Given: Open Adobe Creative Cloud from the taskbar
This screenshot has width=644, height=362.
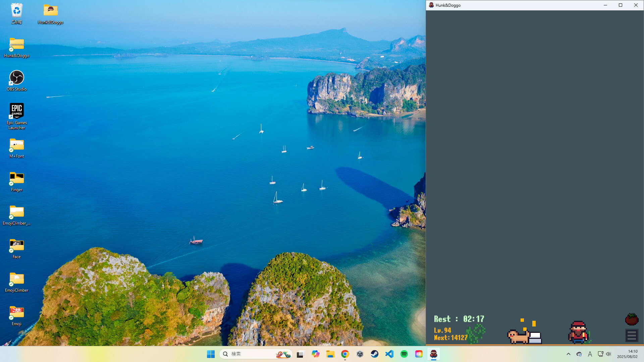Looking at the screenshot, I should pyautogui.click(x=419, y=354).
